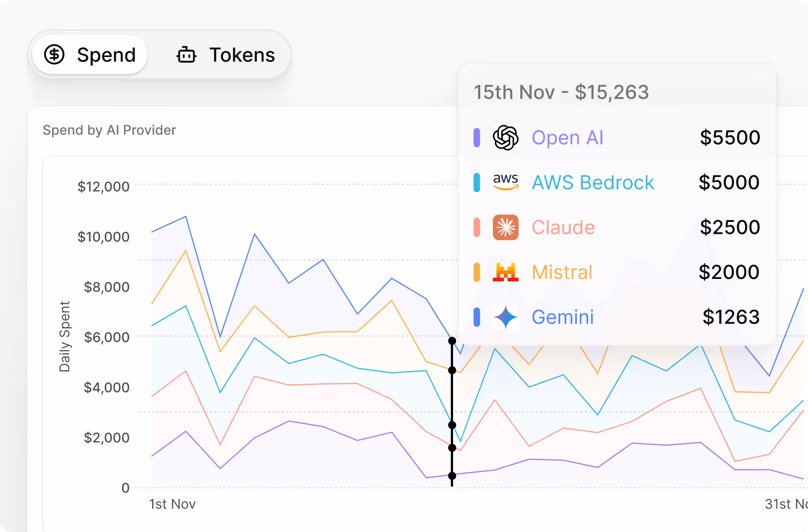Click the Mistral logo icon
Screen dimensions: 808x532
click(506, 272)
